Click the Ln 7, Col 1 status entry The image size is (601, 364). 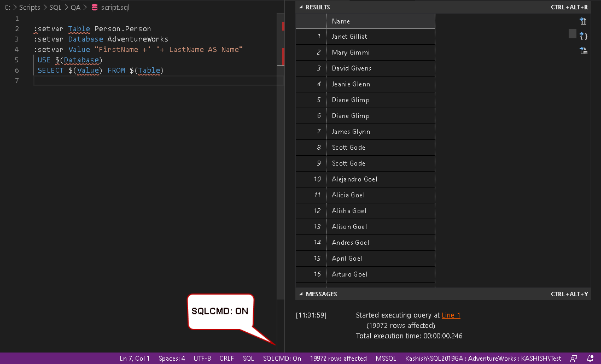point(135,358)
